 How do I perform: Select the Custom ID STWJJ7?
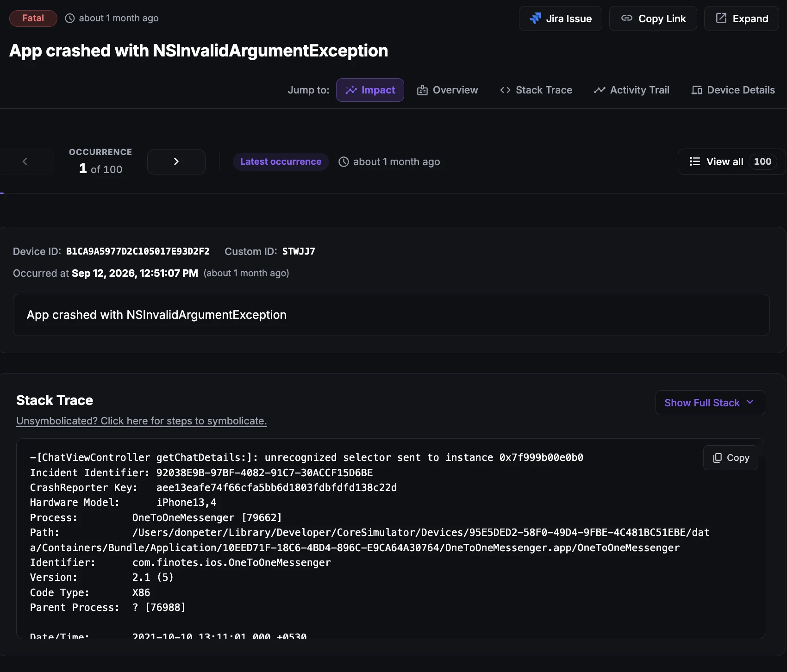(299, 251)
